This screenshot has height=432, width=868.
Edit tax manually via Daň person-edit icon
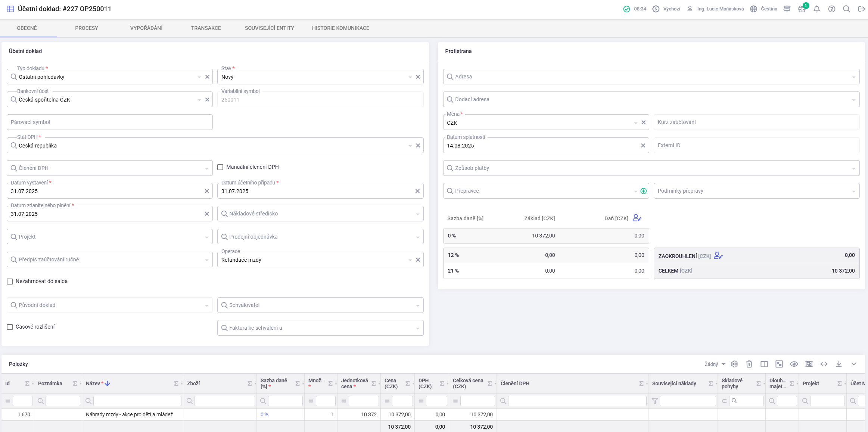(x=637, y=218)
